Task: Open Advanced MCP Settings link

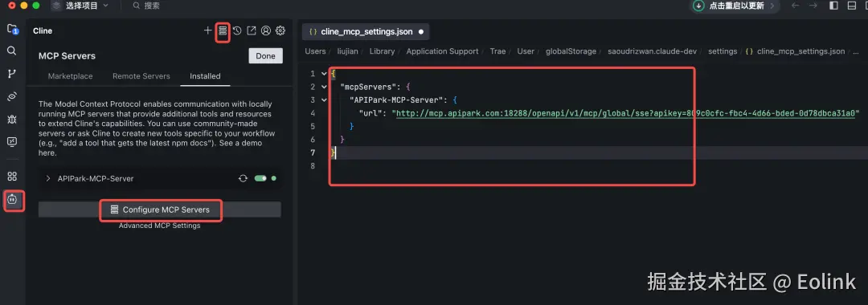Action: tap(159, 226)
